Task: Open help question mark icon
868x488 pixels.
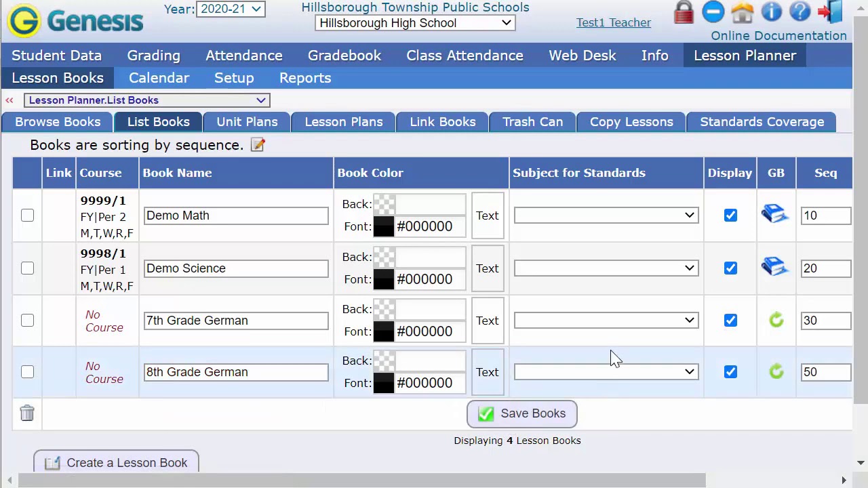Action: pos(800,12)
